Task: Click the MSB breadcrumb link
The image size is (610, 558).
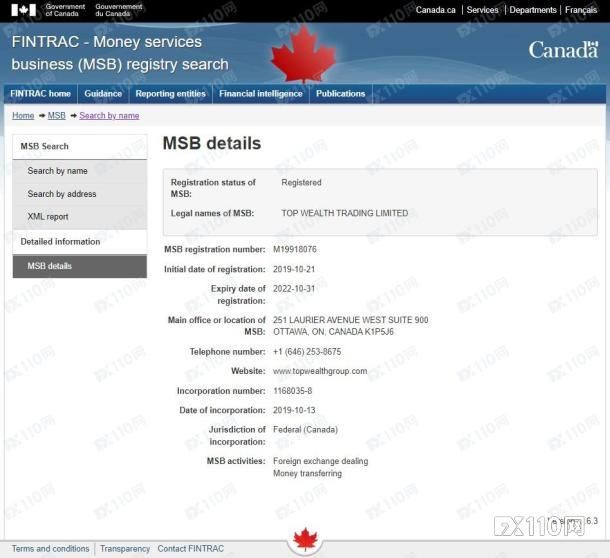Action: [x=56, y=116]
